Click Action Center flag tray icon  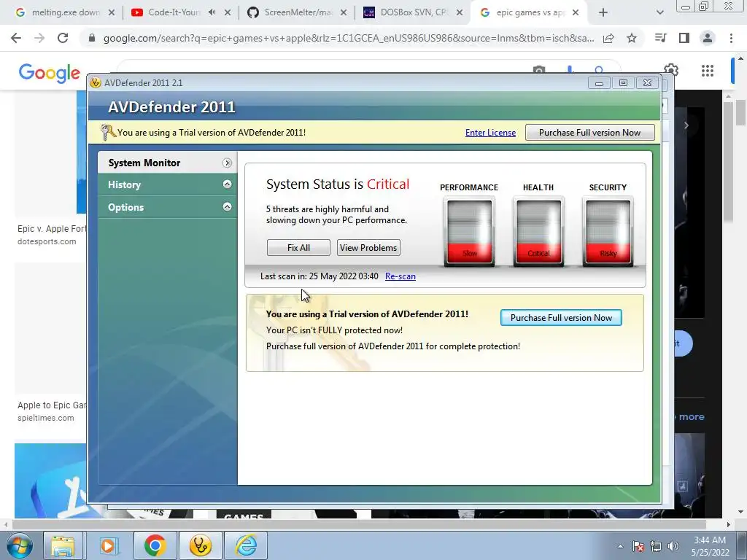click(x=638, y=546)
